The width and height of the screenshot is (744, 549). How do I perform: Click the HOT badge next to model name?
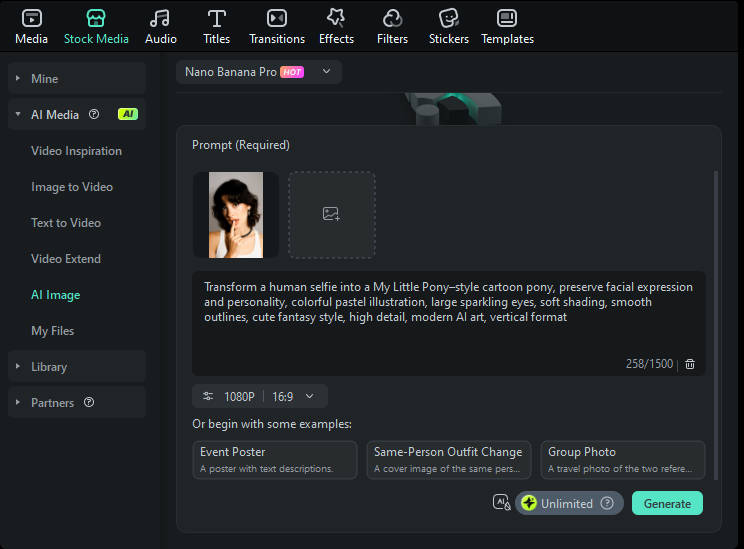[x=292, y=72]
